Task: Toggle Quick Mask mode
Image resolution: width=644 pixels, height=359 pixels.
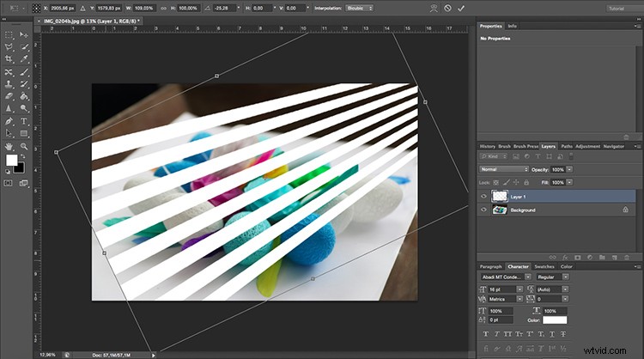Action: (9, 183)
